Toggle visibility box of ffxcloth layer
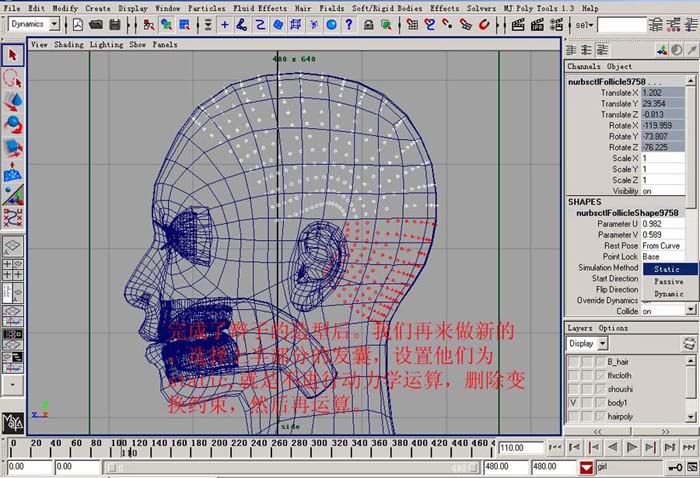 pyautogui.click(x=573, y=375)
